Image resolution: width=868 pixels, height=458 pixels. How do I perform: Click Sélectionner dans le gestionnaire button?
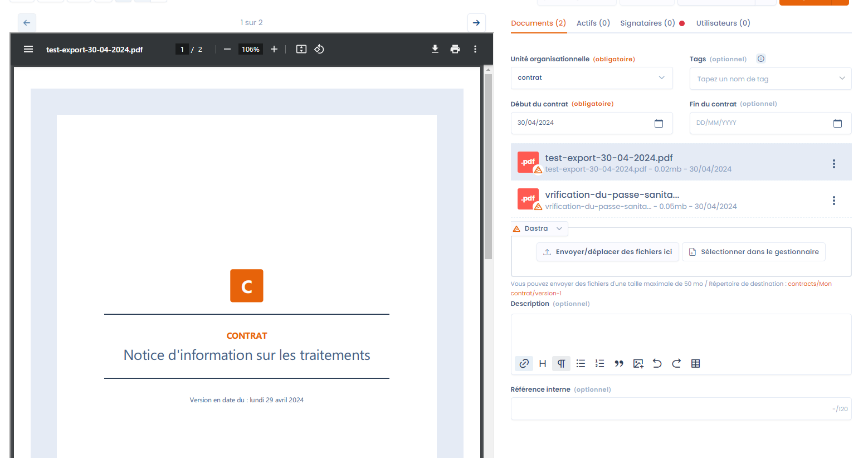point(753,252)
